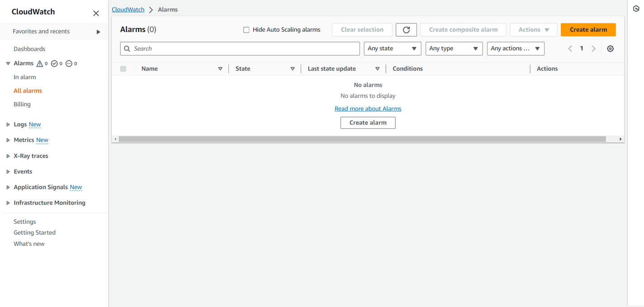This screenshot has height=307, width=644.
Task: Click the previous page arrow icon
Action: (x=570, y=49)
